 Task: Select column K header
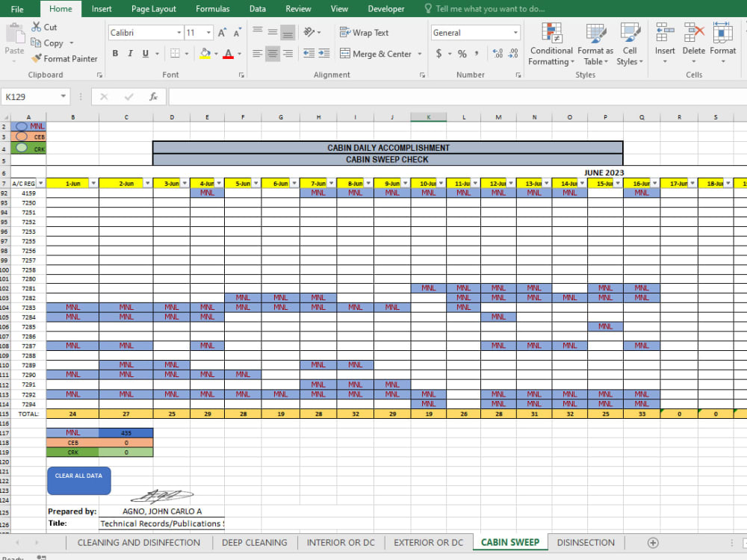click(x=428, y=117)
